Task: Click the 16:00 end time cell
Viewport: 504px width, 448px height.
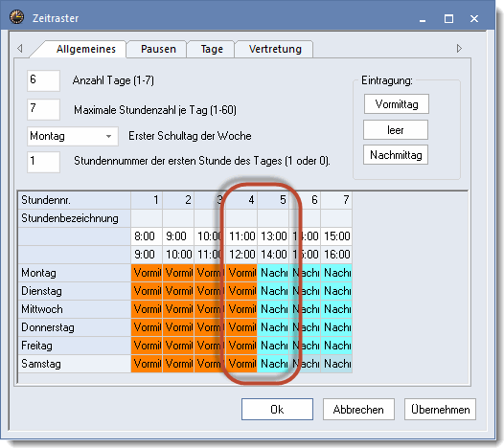Action: click(x=336, y=255)
